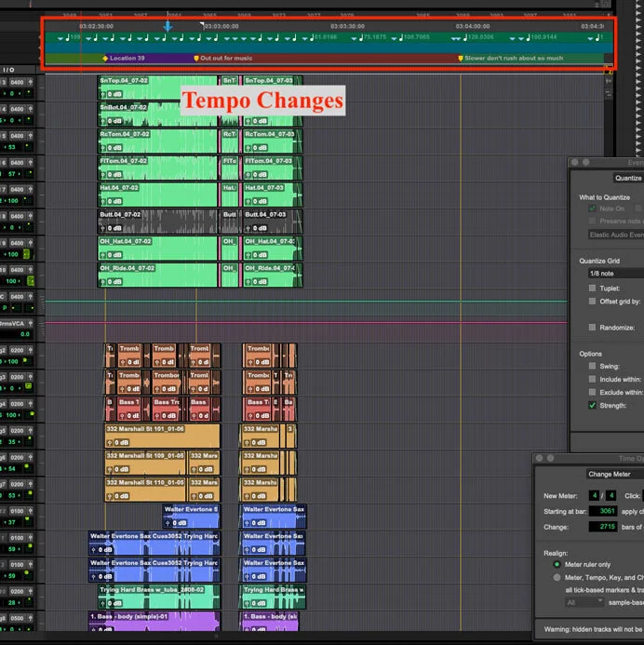This screenshot has height=645, width=644.
Task: Toggle the Preserve note duration checkbox
Action: tap(592, 221)
